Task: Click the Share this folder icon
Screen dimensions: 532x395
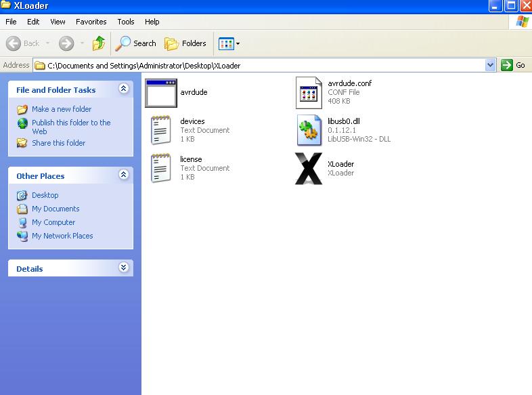Action: [22, 143]
